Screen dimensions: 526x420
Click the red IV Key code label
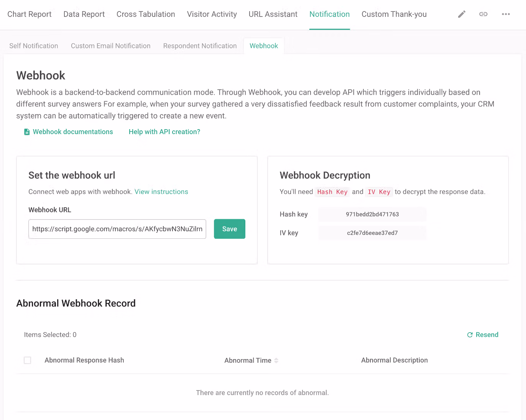(379, 192)
